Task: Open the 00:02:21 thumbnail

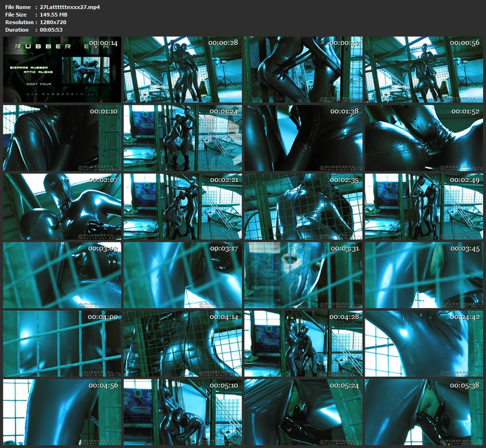Action: (183, 207)
